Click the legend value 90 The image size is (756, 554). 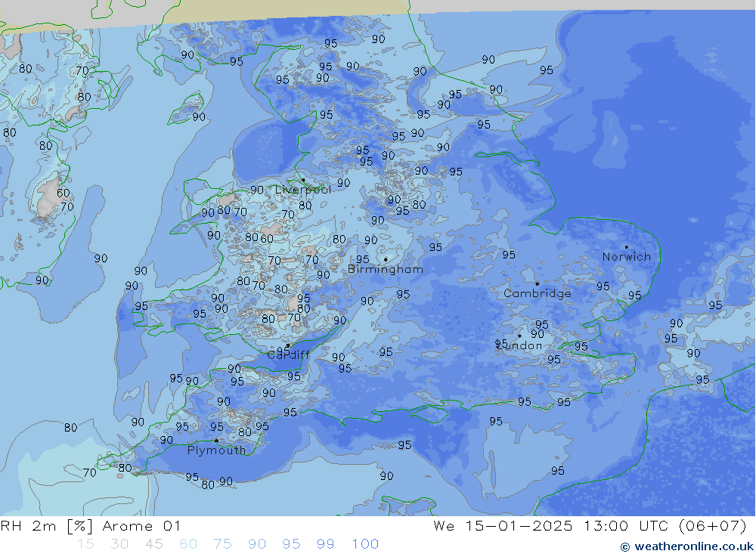(257, 544)
